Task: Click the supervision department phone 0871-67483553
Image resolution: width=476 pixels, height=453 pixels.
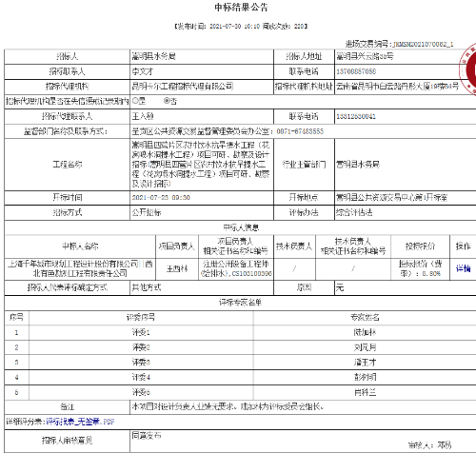Action: 300,131
